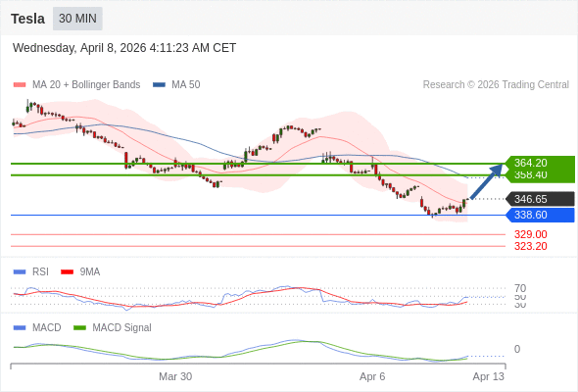Click the 323.20 red support label
The height and width of the screenshot is (392, 578).
click(x=531, y=246)
